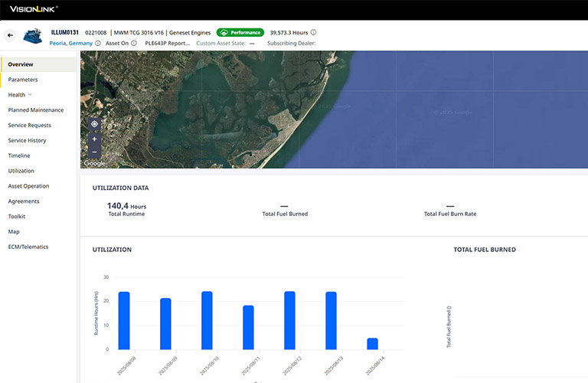Open ECM/Telematics page

(x=29, y=247)
